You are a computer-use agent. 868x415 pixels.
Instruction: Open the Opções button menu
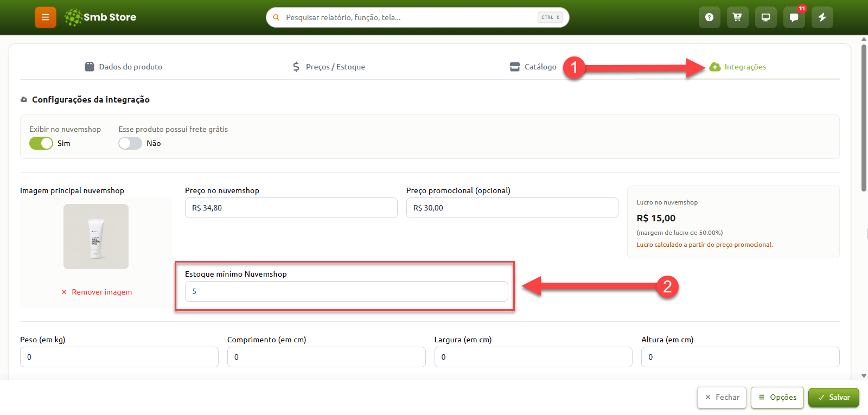click(777, 398)
